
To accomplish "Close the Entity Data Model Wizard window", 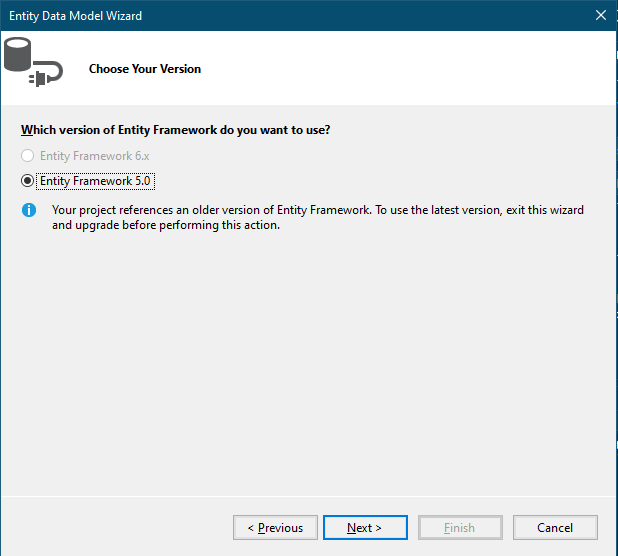I will coord(601,15).
